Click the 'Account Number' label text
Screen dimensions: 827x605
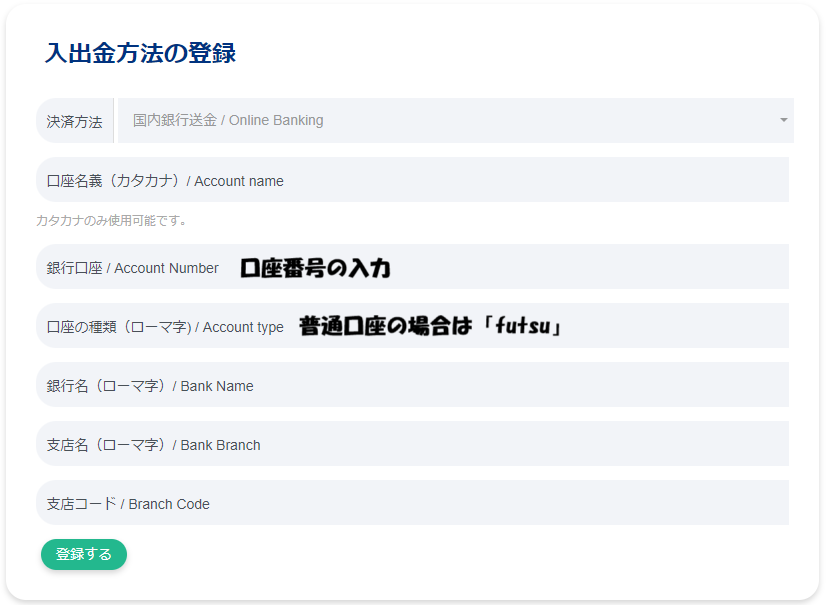tap(167, 268)
